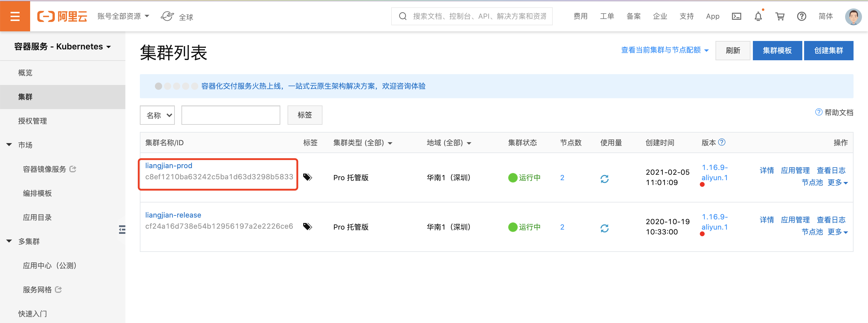Open 更多 dropdown for liangjian-prod
Image resolution: width=868 pixels, height=323 pixels.
(837, 183)
